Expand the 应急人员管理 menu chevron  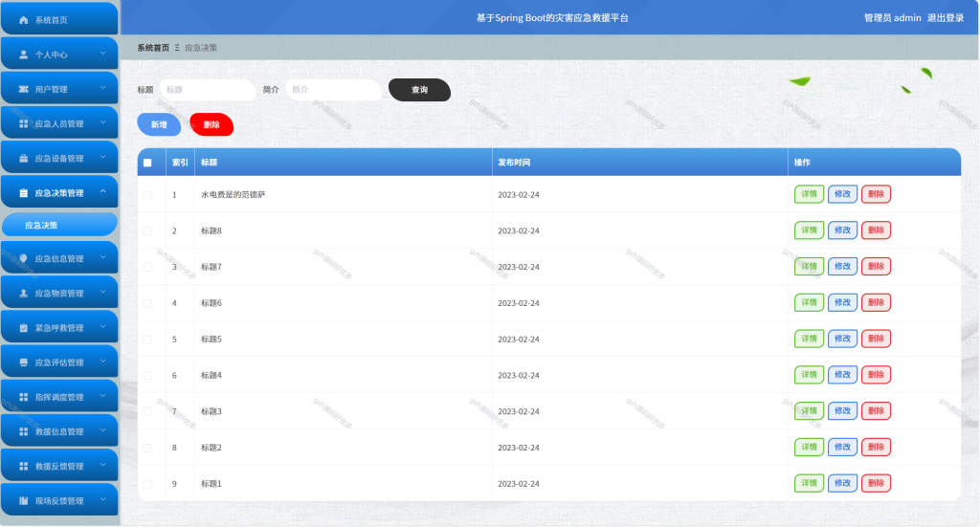pyautogui.click(x=103, y=123)
